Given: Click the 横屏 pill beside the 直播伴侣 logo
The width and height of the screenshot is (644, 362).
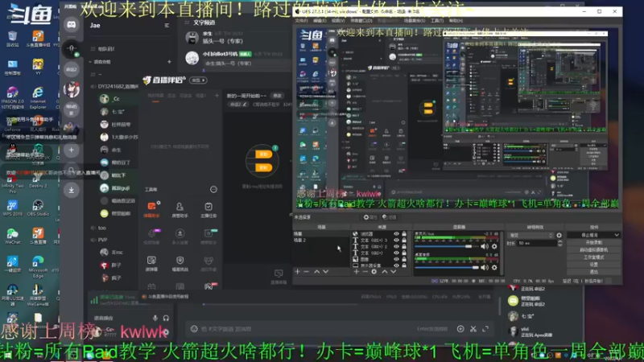Looking at the screenshot, I should click(198, 80).
